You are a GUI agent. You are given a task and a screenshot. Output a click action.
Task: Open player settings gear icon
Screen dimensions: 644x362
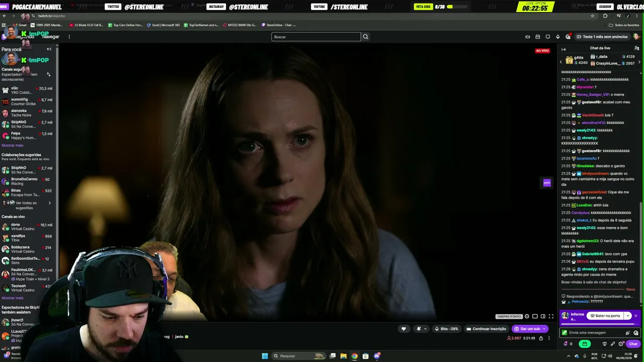pos(527,316)
